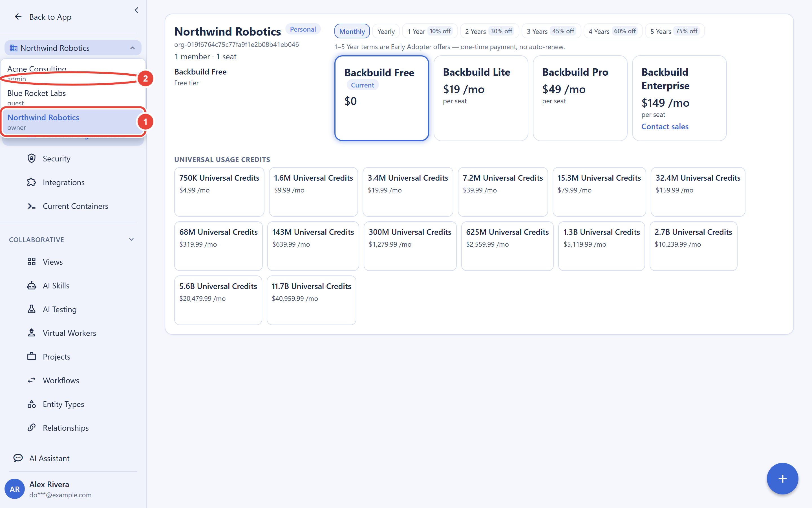This screenshot has width=812, height=508.
Task: Click the AR user avatar
Action: point(14,489)
